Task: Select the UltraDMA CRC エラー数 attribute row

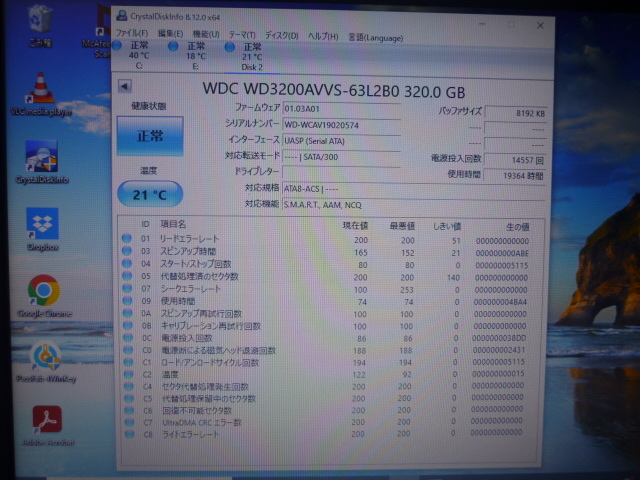Action: [x=328, y=422]
